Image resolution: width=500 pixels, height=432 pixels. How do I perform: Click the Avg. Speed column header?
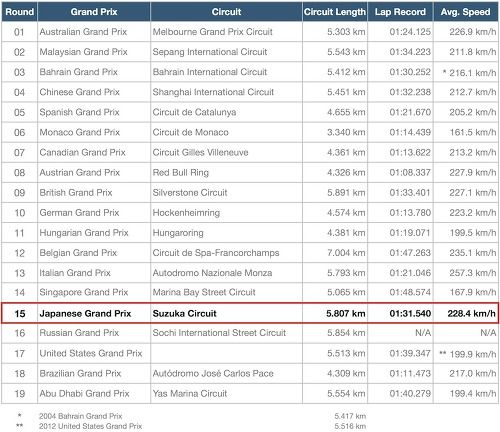tap(466, 12)
